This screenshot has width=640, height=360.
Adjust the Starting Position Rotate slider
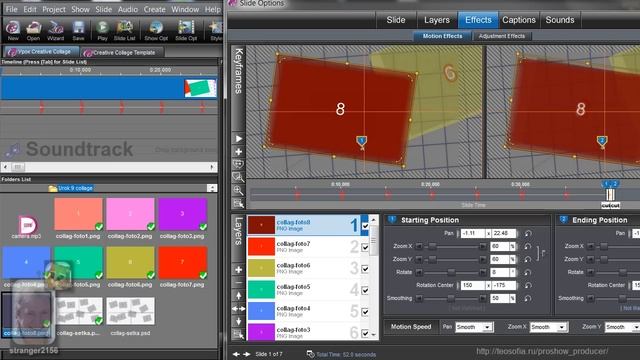coord(451,272)
